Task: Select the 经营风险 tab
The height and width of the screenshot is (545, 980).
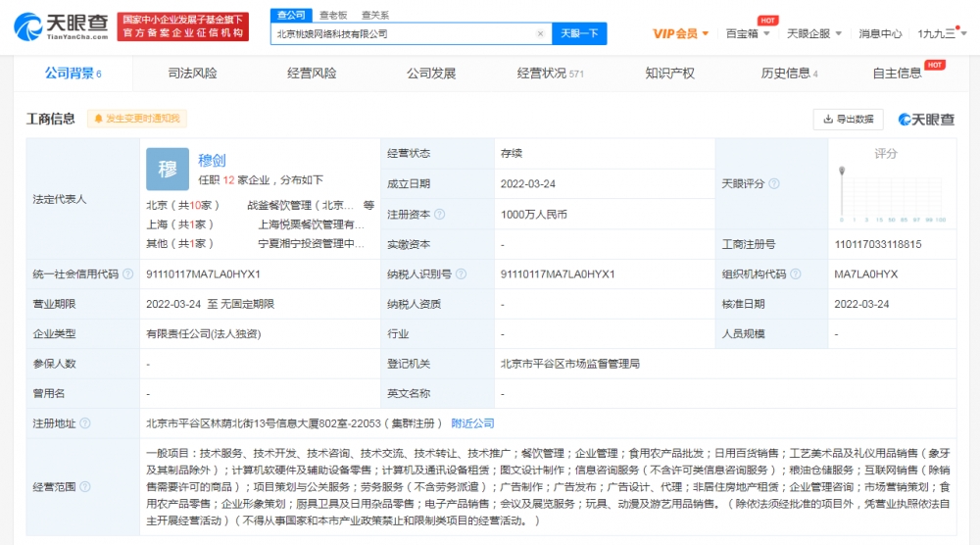Action: coord(312,74)
